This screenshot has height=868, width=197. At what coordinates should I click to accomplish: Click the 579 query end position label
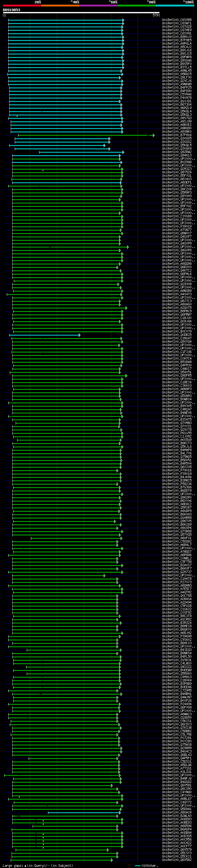(155, 15)
